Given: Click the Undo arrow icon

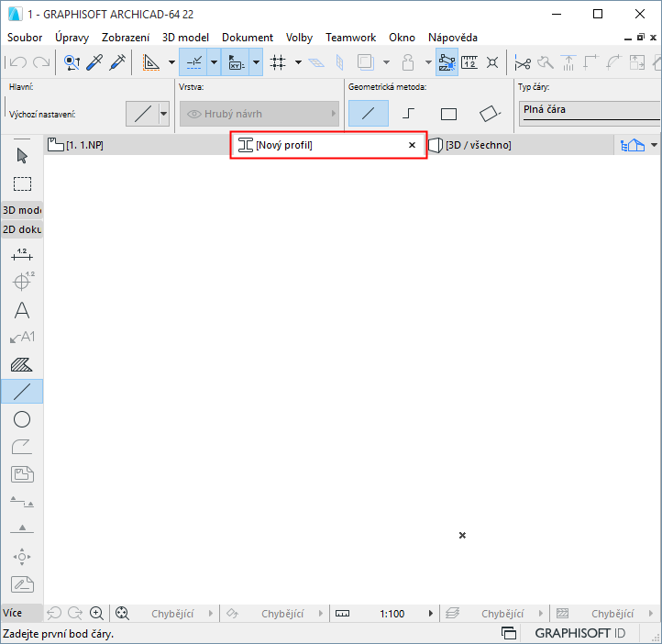Looking at the screenshot, I should click(18, 62).
